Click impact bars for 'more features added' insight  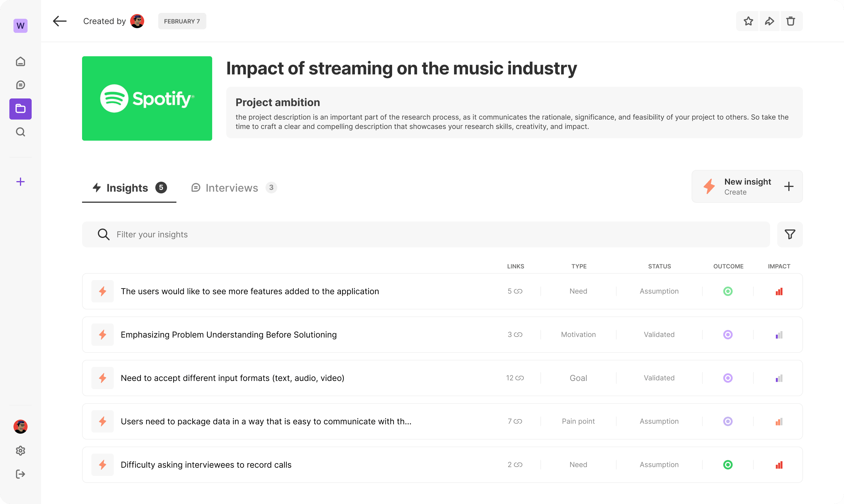point(779,291)
